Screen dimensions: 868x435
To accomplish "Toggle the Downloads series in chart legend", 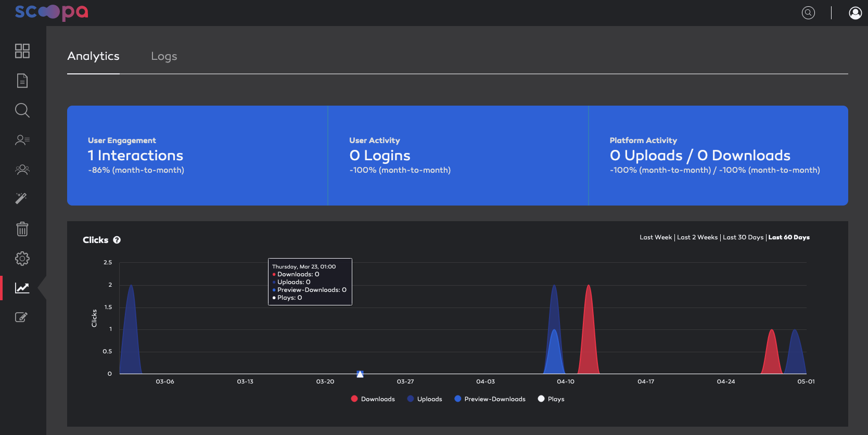I will click(373, 399).
